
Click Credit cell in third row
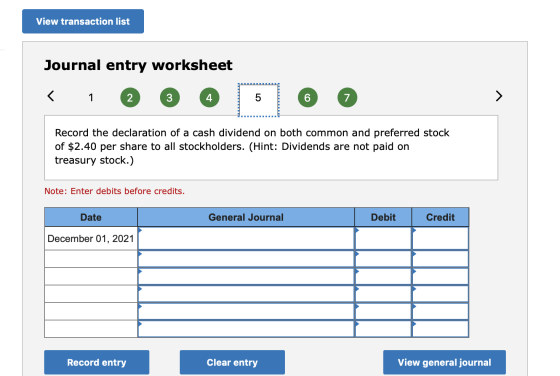click(x=440, y=276)
